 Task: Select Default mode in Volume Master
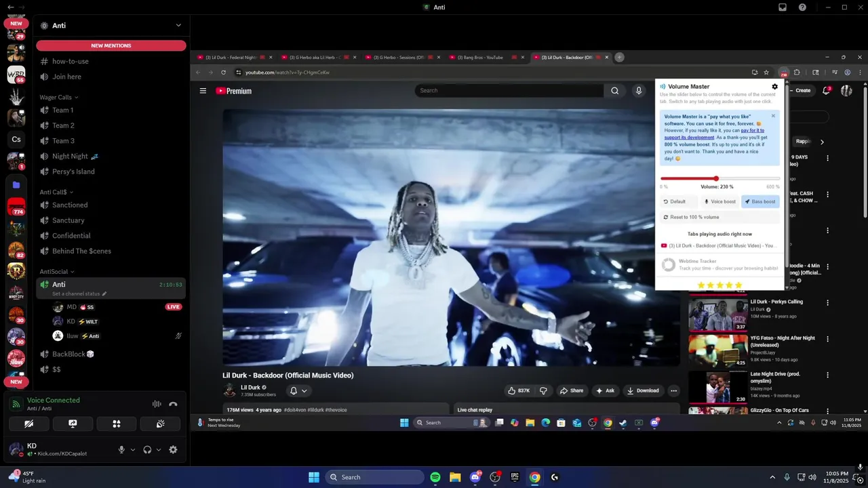coord(678,201)
